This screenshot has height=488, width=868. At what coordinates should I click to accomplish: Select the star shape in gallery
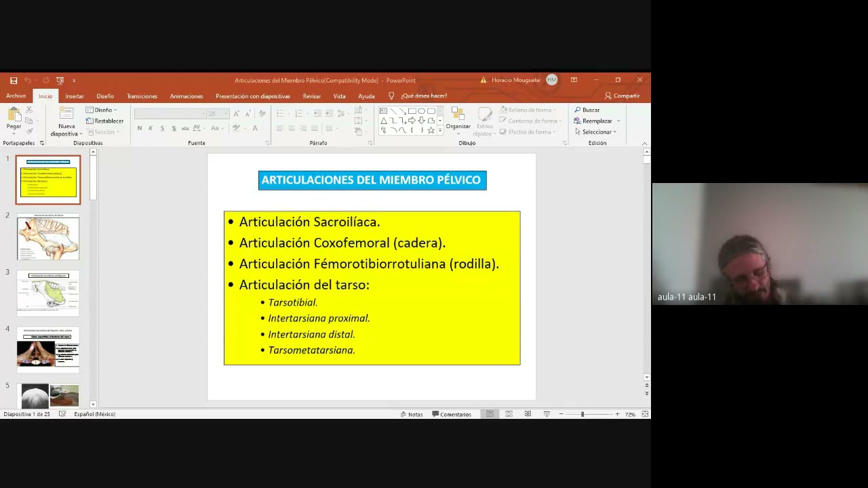tap(431, 130)
